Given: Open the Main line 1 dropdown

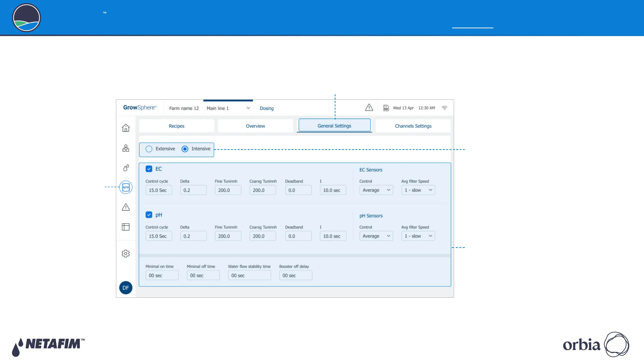Looking at the screenshot, I should tap(228, 108).
